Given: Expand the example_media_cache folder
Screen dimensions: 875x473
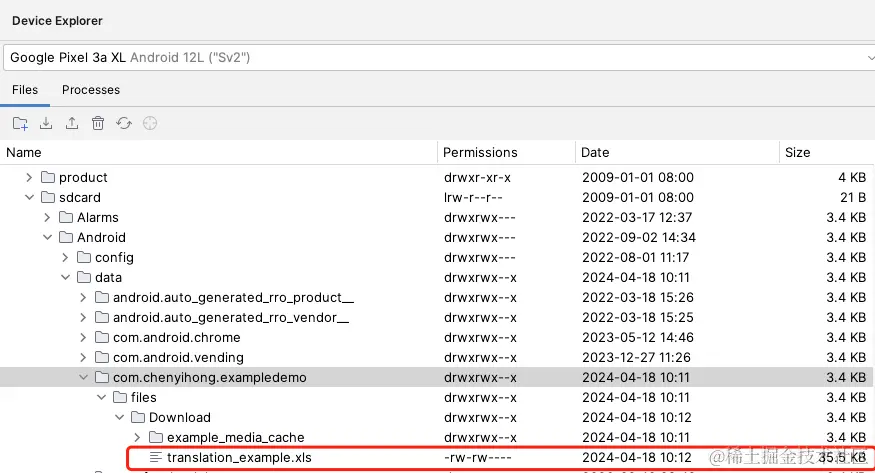Looking at the screenshot, I should tap(137, 438).
